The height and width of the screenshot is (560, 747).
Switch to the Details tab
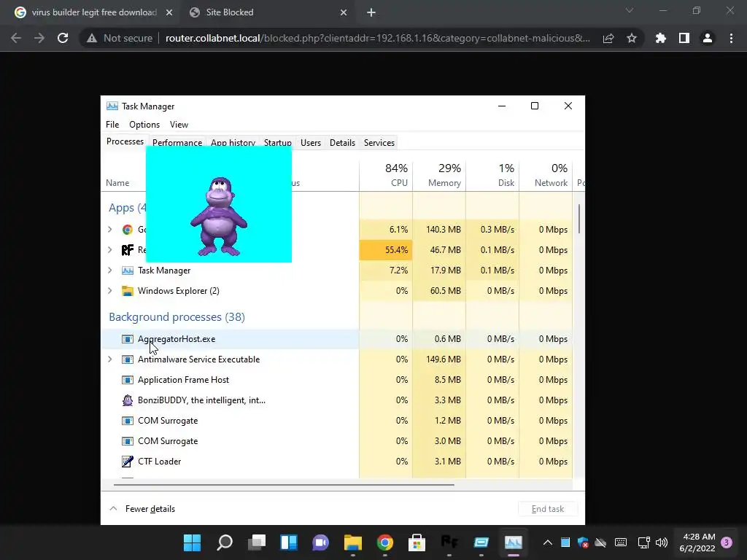tap(342, 142)
